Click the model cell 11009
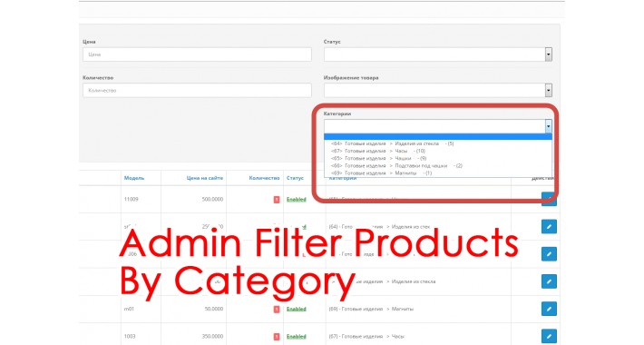 click(x=131, y=200)
